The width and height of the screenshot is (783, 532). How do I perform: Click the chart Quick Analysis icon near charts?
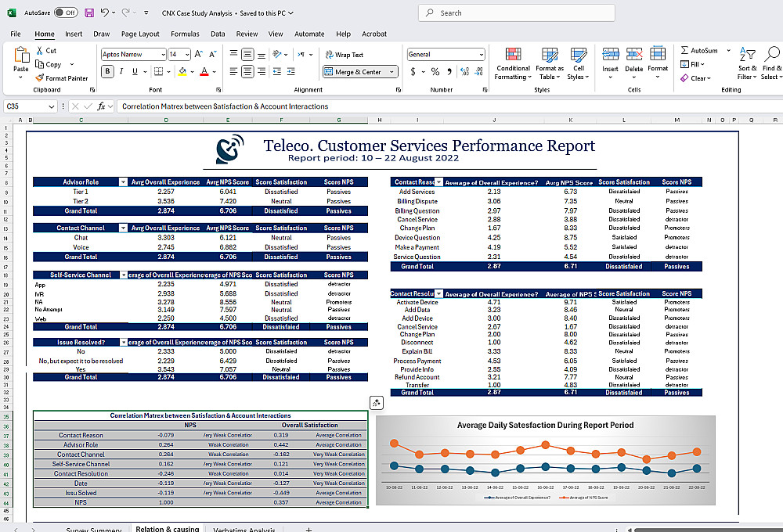(x=376, y=403)
